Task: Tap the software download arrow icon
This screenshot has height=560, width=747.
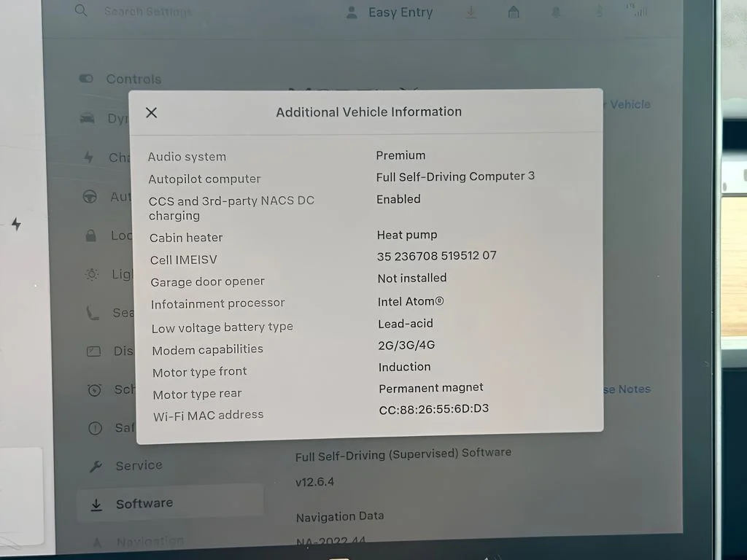Action: pos(471,12)
